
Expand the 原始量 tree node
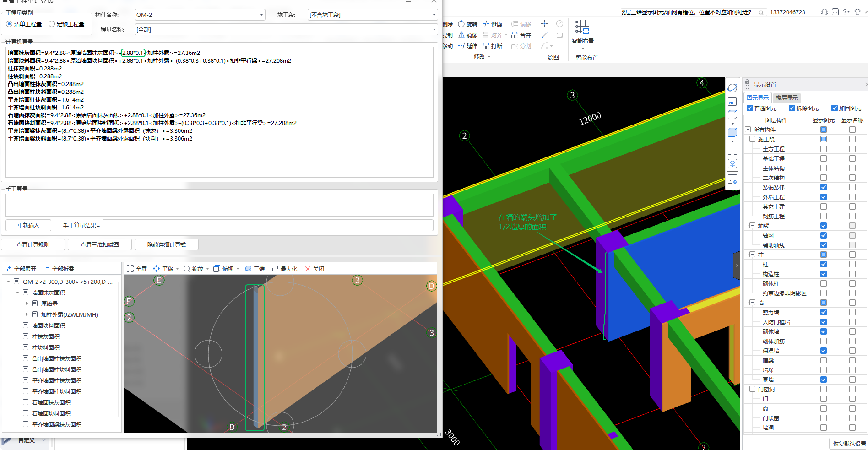tap(27, 304)
